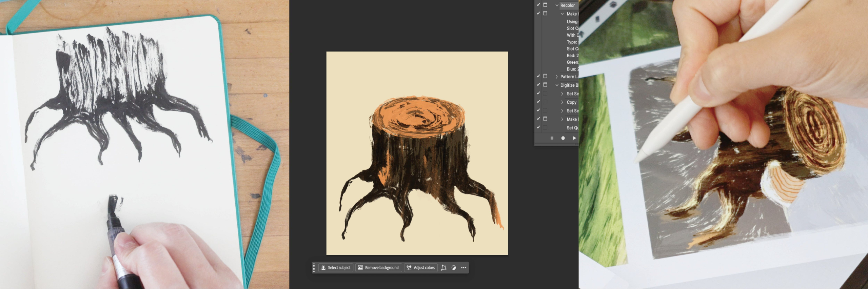868x289 pixels.
Task: Collapse the Recolor action chevron
Action: pos(557,5)
